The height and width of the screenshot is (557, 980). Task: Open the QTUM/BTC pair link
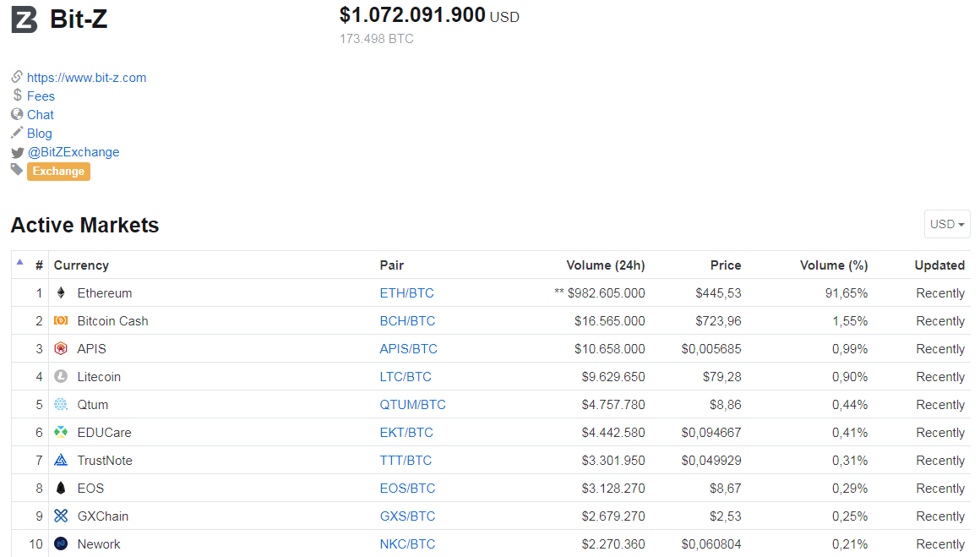[x=412, y=405]
